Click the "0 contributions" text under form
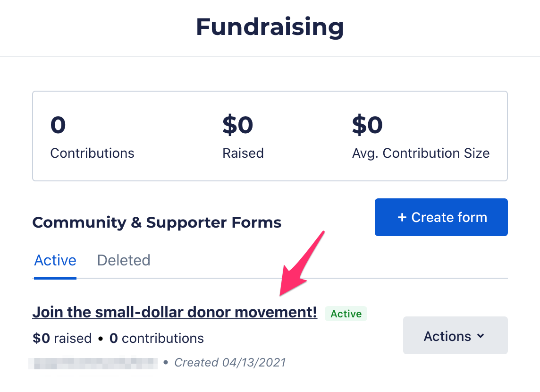This screenshot has height=392, width=540. point(157,339)
